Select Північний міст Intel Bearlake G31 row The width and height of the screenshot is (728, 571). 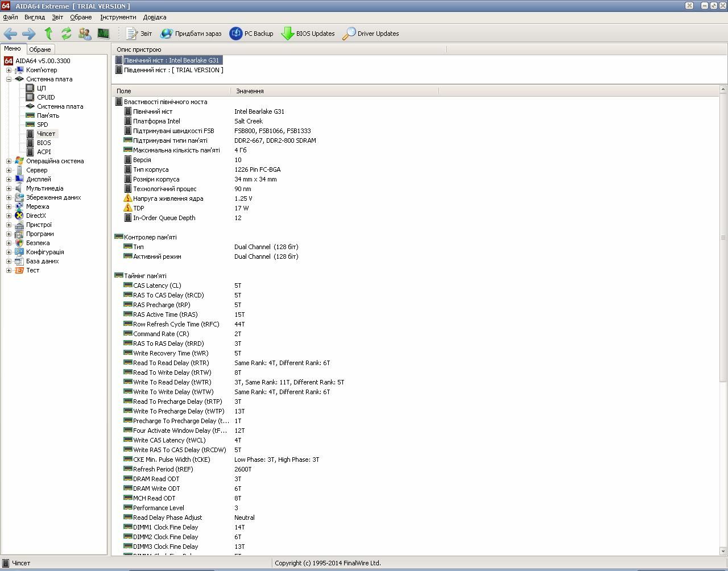pos(168,60)
